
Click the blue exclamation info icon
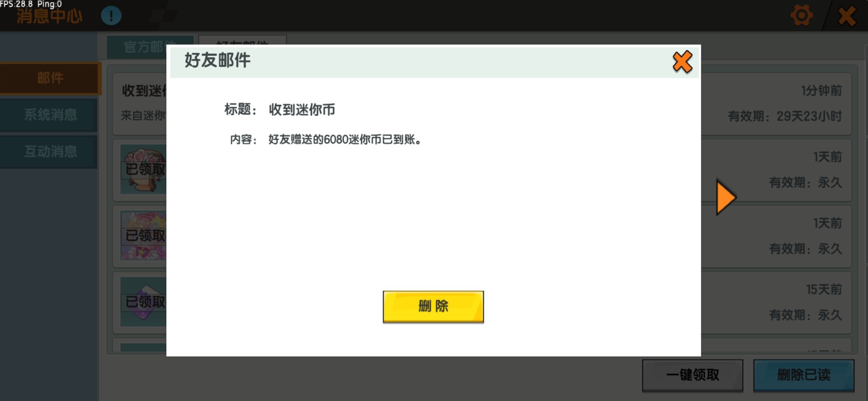(111, 16)
